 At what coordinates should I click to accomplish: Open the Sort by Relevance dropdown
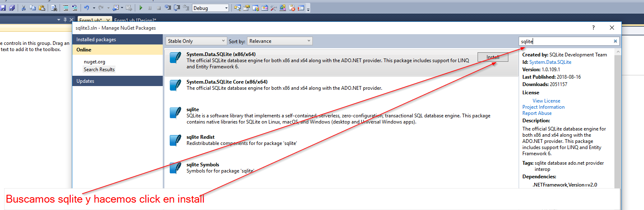click(x=280, y=41)
